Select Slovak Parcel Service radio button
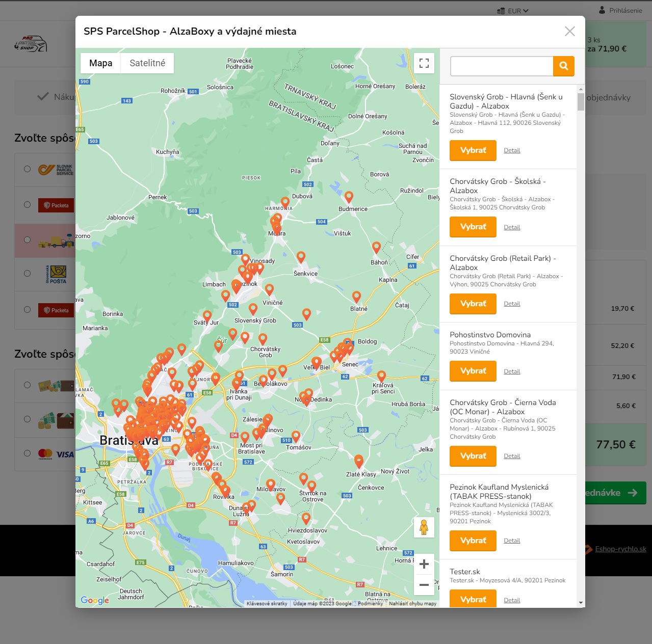652x644 pixels. tap(27, 169)
